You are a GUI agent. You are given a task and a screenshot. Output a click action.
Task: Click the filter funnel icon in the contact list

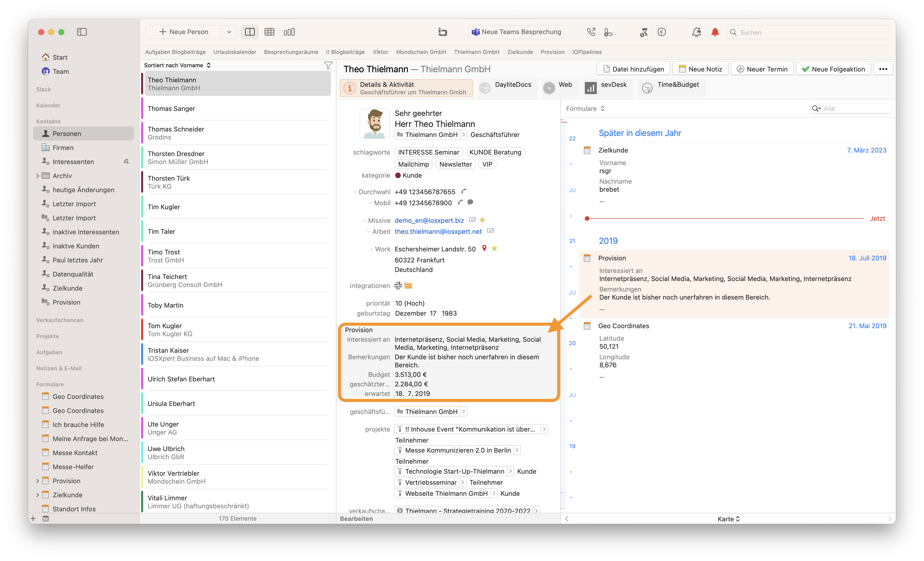click(328, 65)
